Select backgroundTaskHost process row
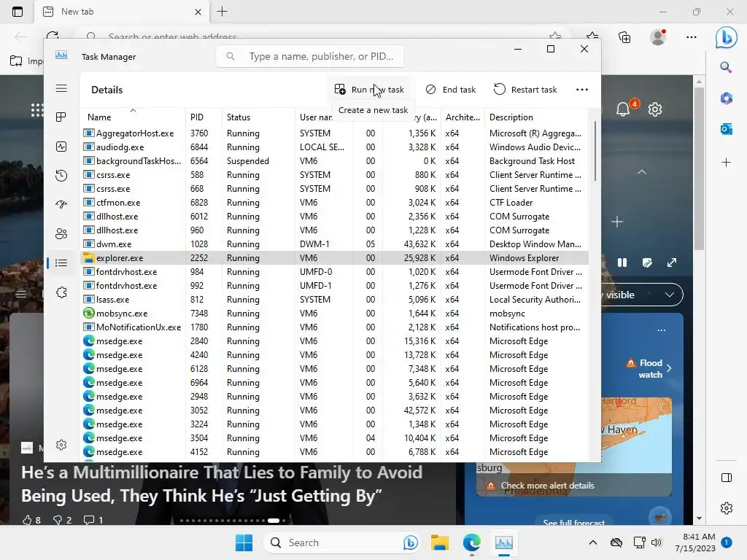Viewport: 747px width, 560px height. (334, 161)
